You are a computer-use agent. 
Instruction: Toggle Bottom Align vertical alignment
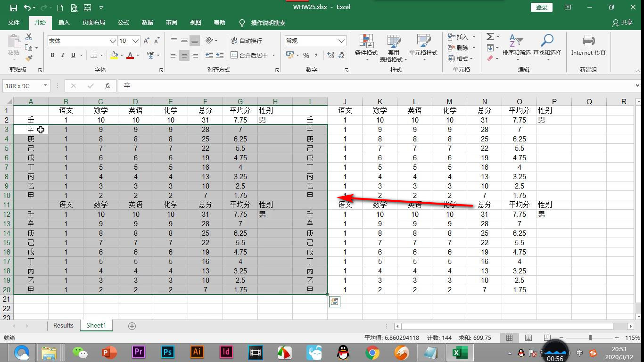[x=195, y=41]
